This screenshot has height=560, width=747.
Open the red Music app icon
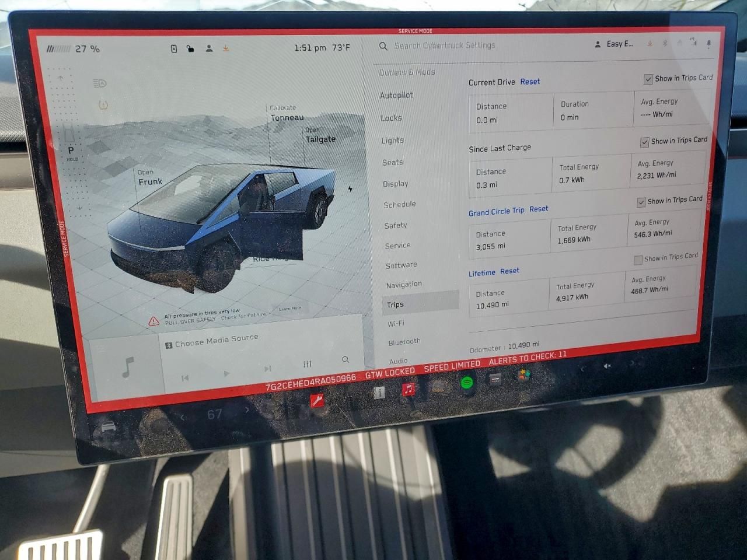[x=408, y=389]
